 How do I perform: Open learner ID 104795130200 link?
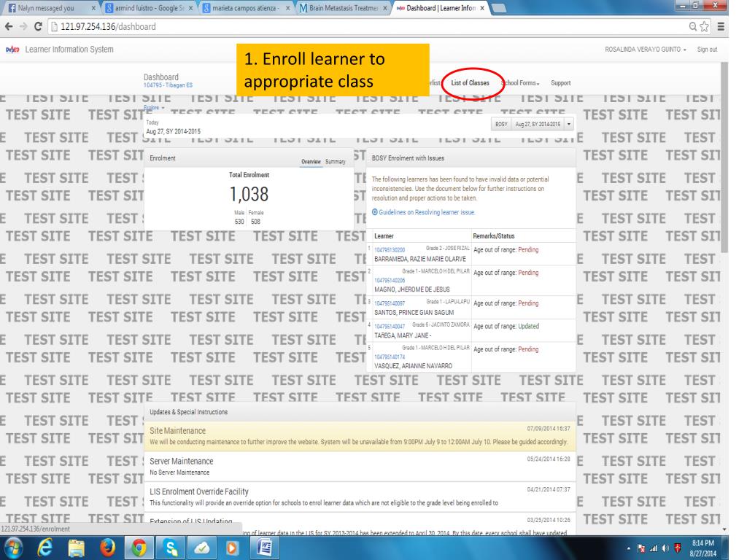pyautogui.click(x=390, y=250)
